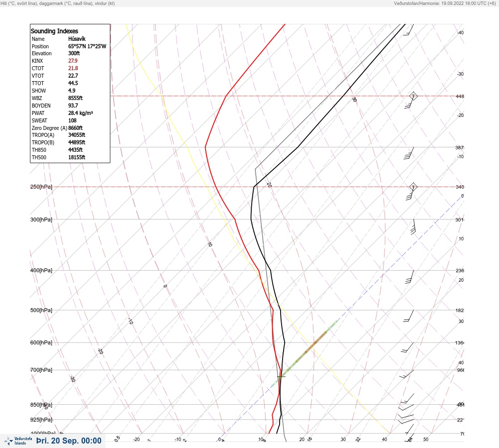Image resolution: width=499 pixels, height=448 pixels.
Task: Click the CTOT value 21.8
Action: [73, 68]
